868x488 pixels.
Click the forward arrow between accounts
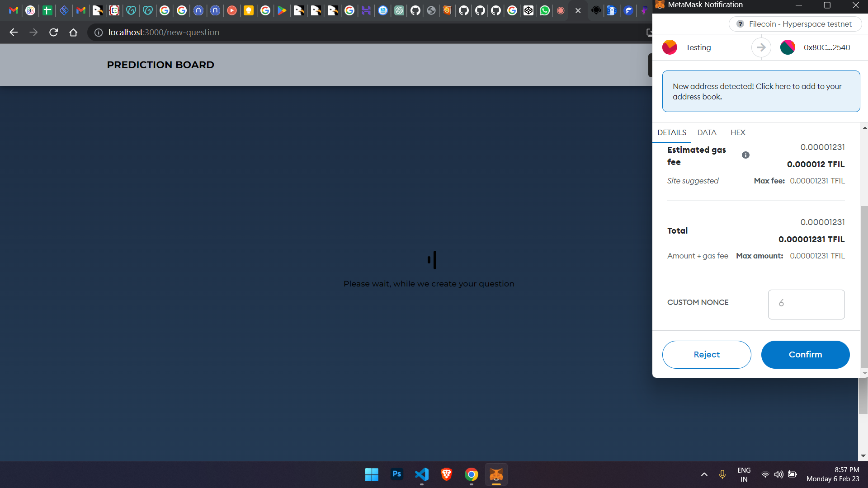761,47
